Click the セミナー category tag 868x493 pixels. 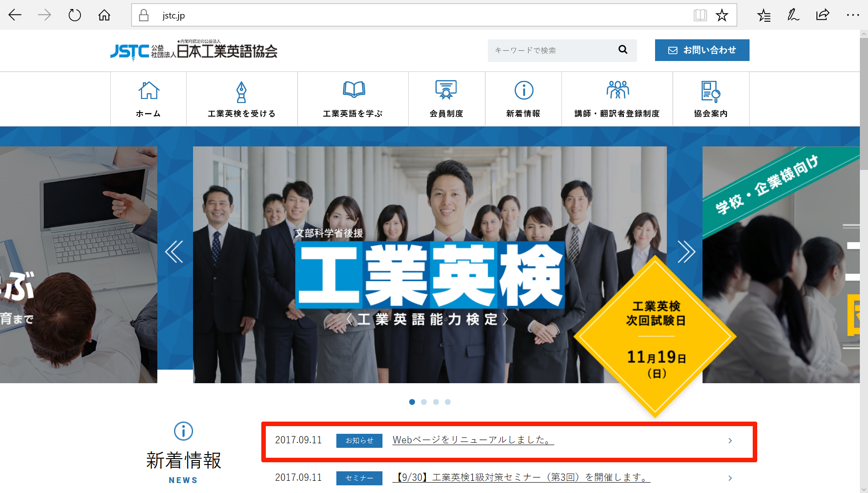[x=359, y=478]
